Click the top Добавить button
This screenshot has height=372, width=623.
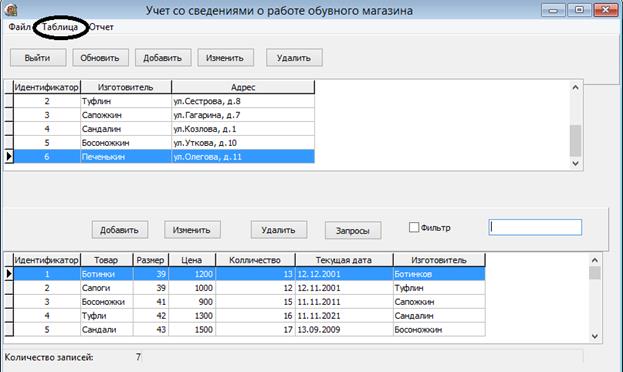pos(163,58)
